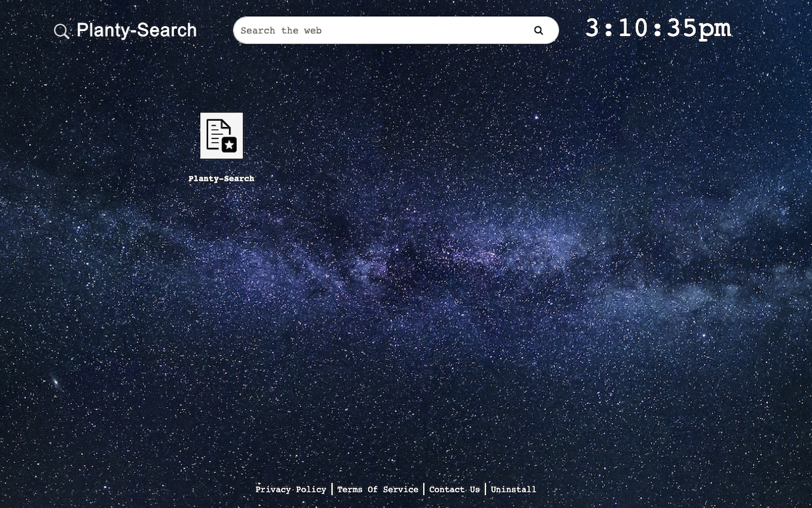812x508 pixels.
Task: Click the Uninstall link
Action: pyautogui.click(x=513, y=490)
